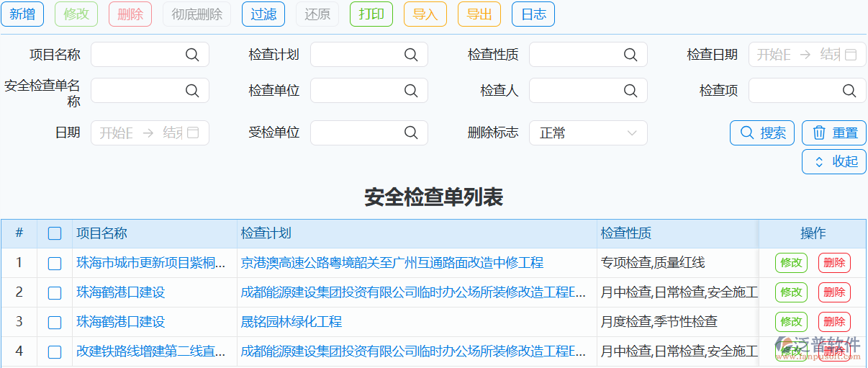Viewport: 868px width, 368px height.
Task: Open row 2 plan link 成都能源建设集团投资有限公司
Action: click(x=414, y=292)
